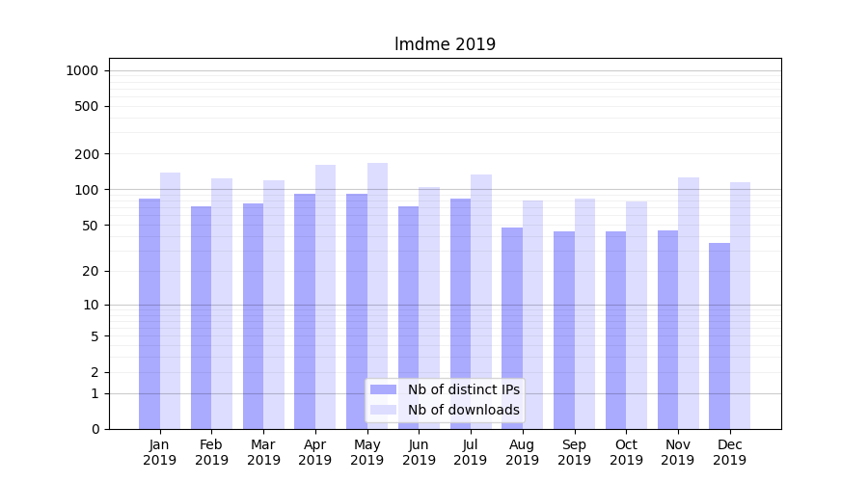Select the 'Oct 2019' x-axis label
The image size is (868, 482).
pos(626,452)
